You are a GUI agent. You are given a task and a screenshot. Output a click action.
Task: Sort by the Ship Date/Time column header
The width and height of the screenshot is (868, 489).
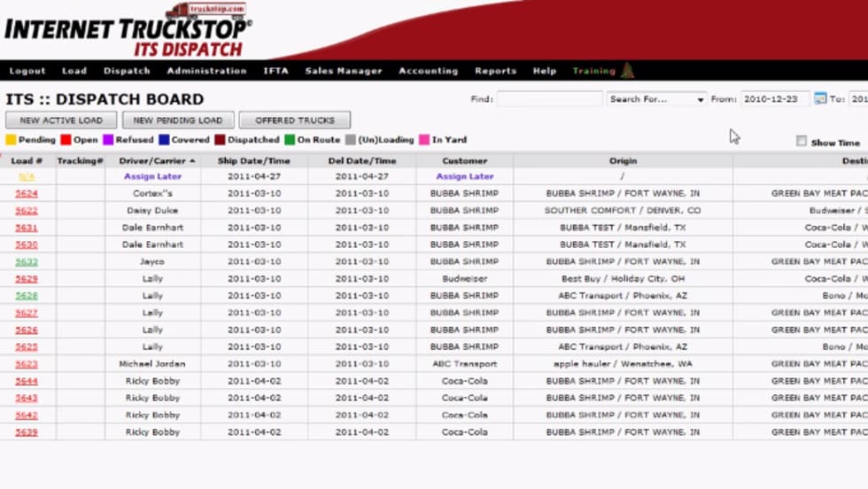click(254, 161)
